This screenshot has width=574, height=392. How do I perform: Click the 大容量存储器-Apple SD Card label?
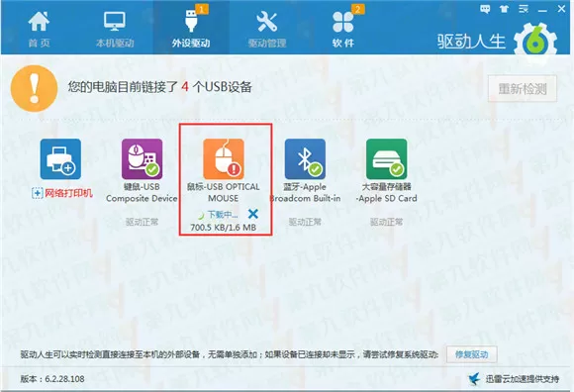pos(387,192)
